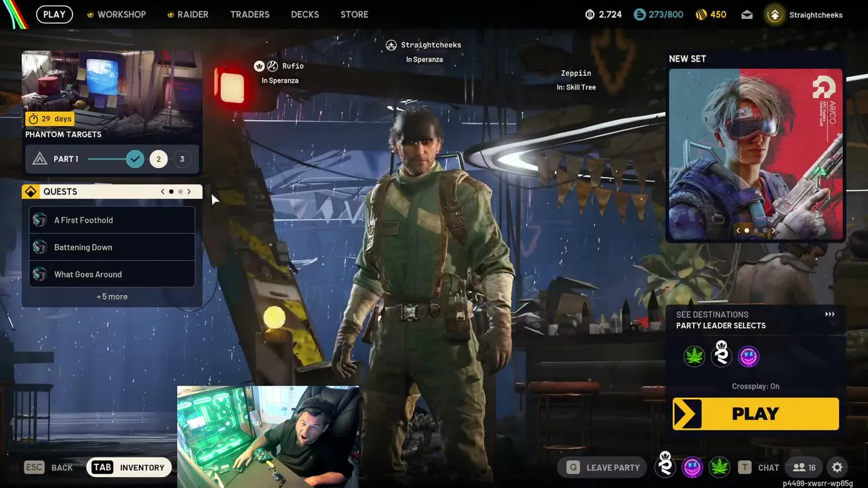Open the PLAY tab in top navigation
The width and height of the screenshot is (868, 488).
pos(54,14)
